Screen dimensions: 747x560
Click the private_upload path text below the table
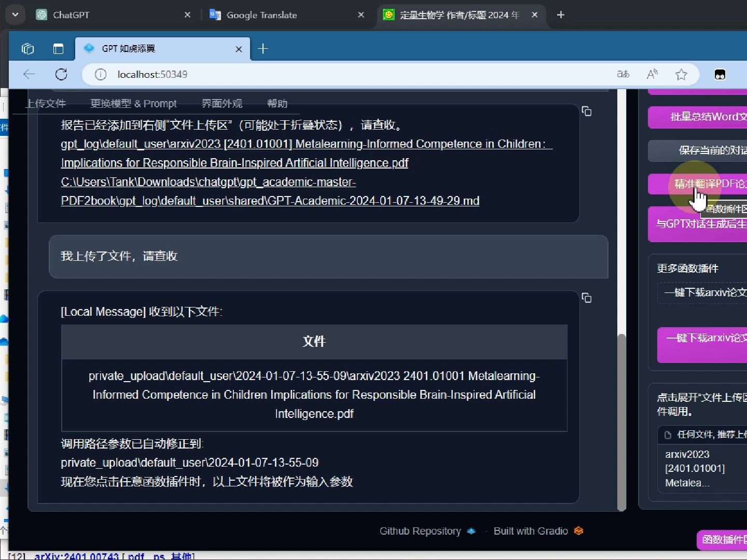click(x=189, y=463)
